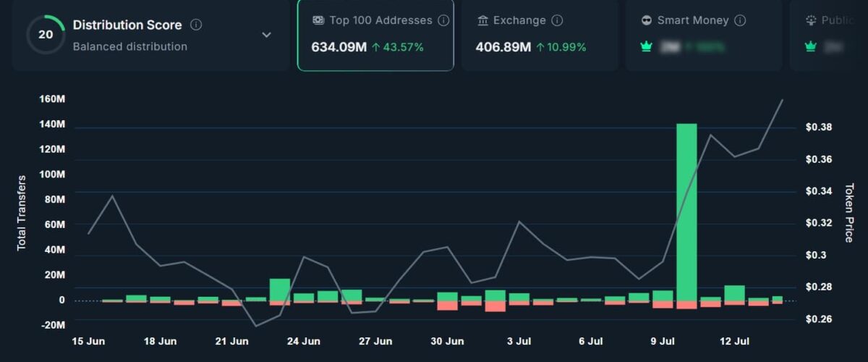The image size is (868, 362).
Task: Click the Exchange bank building icon
Action: click(483, 21)
